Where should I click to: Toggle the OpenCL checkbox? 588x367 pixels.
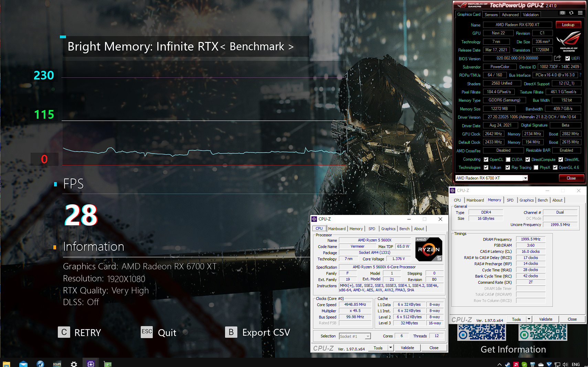tap(486, 160)
